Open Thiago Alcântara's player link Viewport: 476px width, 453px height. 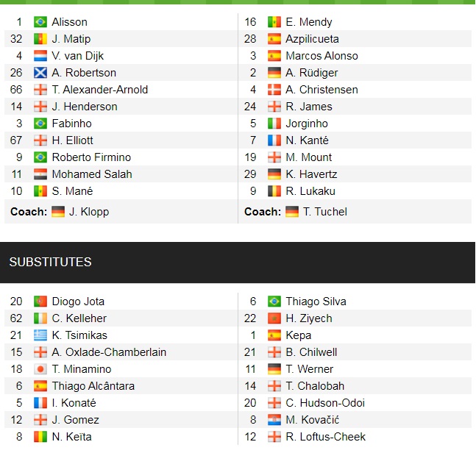[x=93, y=386]
